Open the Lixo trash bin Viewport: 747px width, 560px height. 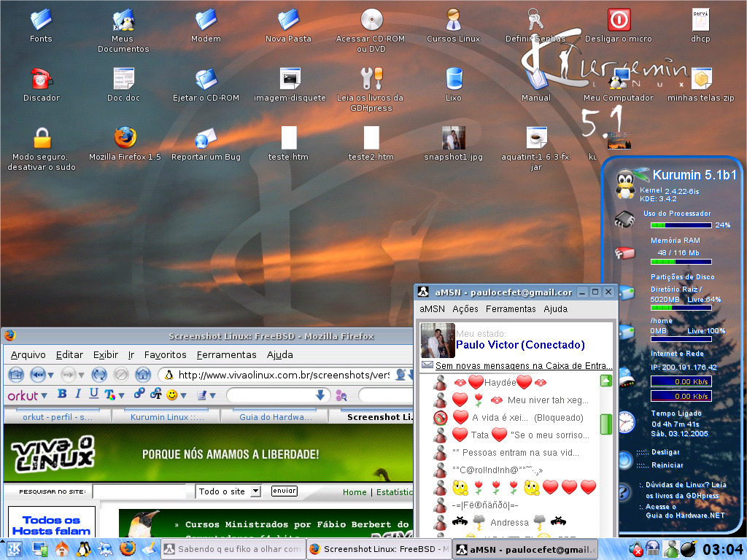[454, 79]
